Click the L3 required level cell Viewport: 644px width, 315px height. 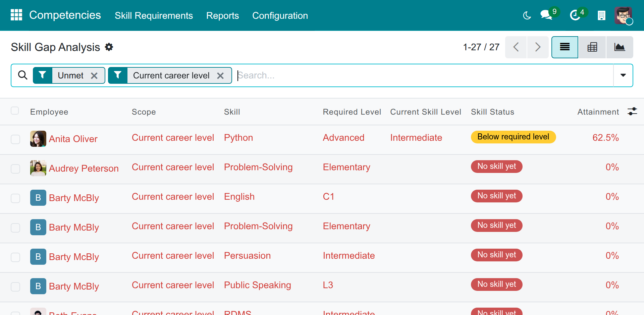(328, 285)
